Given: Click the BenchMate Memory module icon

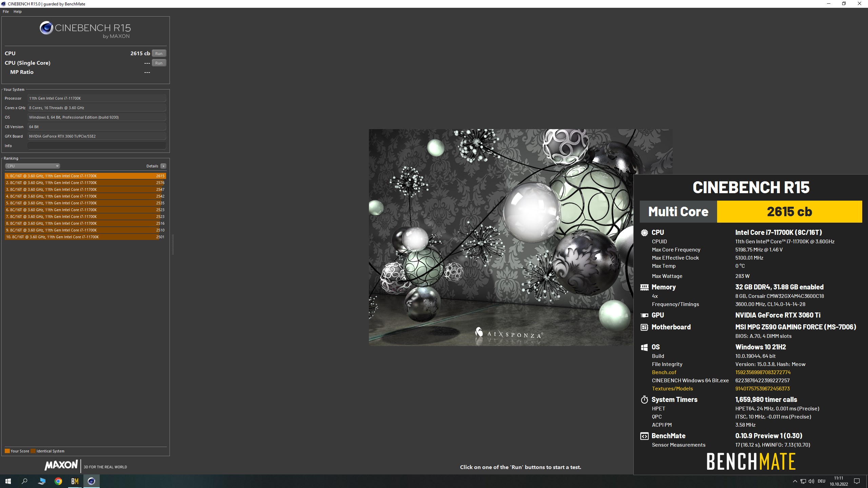Looking at the screenshot, I should [x=644, y=287].
